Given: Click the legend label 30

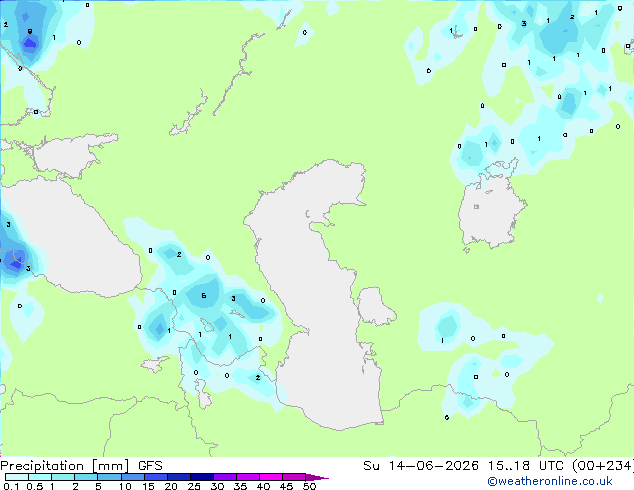Looking at the screenshot, I should click(217, 486).
